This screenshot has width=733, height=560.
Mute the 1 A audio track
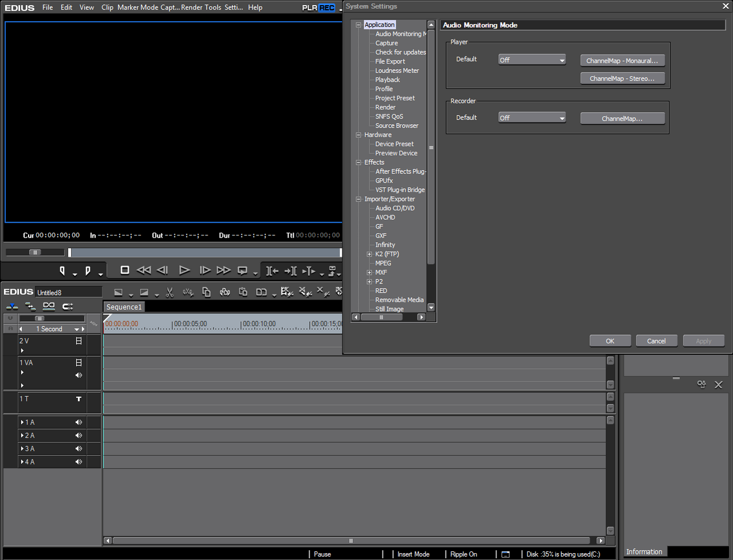coord(78,423)
